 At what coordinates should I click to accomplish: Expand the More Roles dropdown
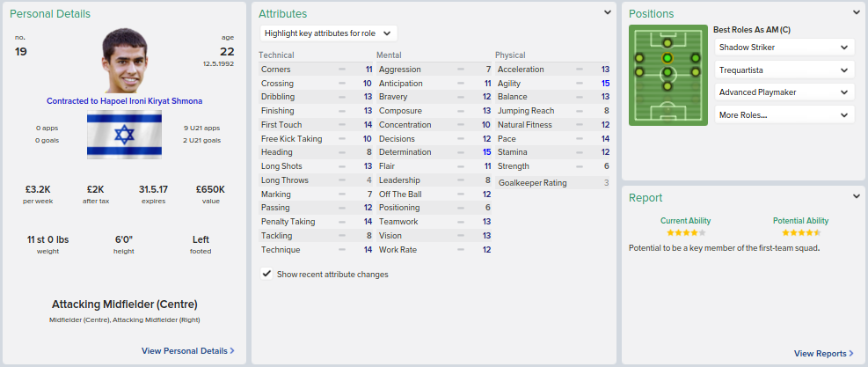click(x=784, y=114)
